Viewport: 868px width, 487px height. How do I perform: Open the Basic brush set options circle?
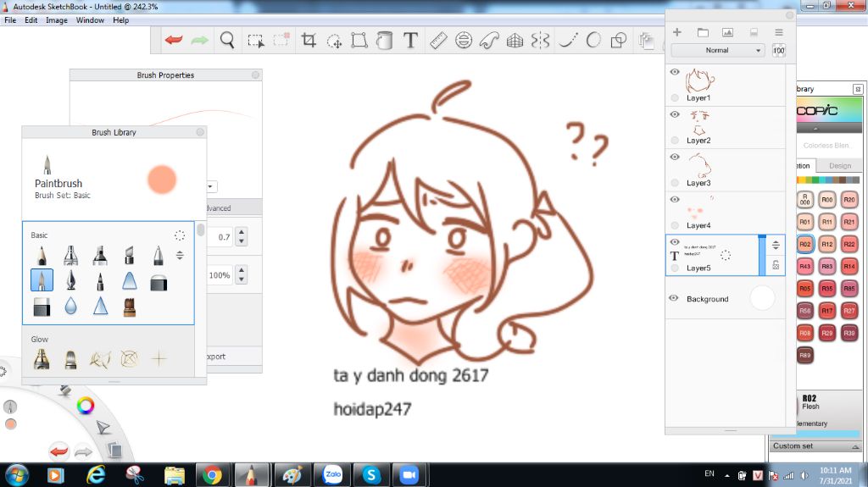(180, 235)
